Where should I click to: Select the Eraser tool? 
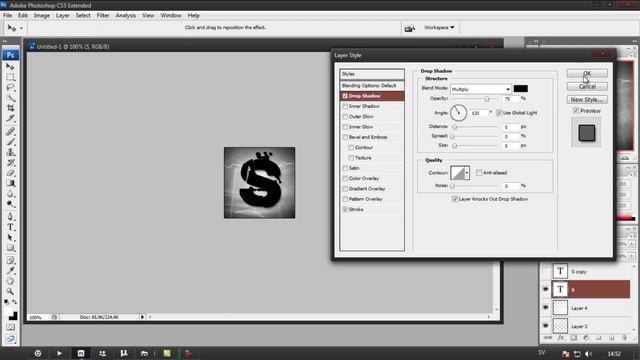coord(10,173)
